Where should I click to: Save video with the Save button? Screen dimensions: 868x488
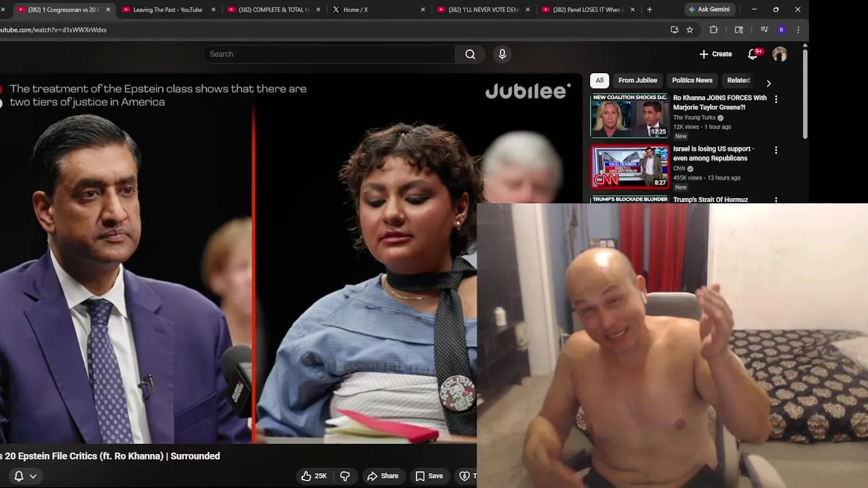[429, 476]
